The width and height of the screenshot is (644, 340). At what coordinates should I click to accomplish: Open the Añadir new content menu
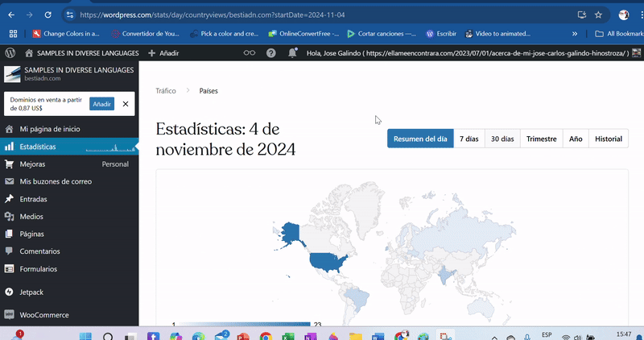click(163, 52)
